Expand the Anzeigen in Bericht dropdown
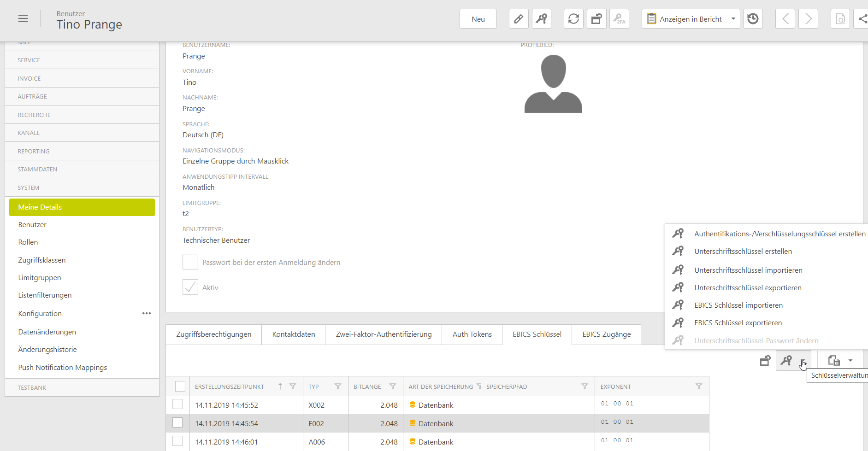Viewport: 868px width, 451px height. (x=733, y=19)
